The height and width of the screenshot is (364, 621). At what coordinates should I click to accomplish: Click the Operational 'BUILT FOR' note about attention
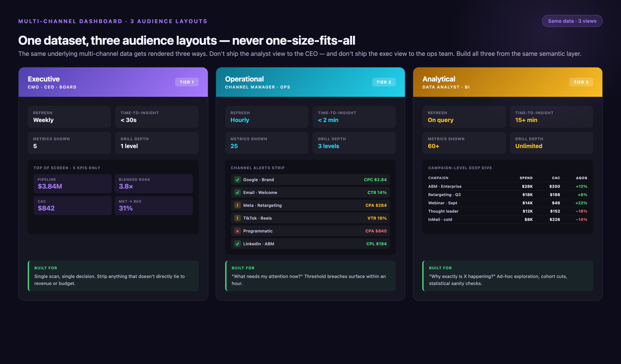coord(310,276)
